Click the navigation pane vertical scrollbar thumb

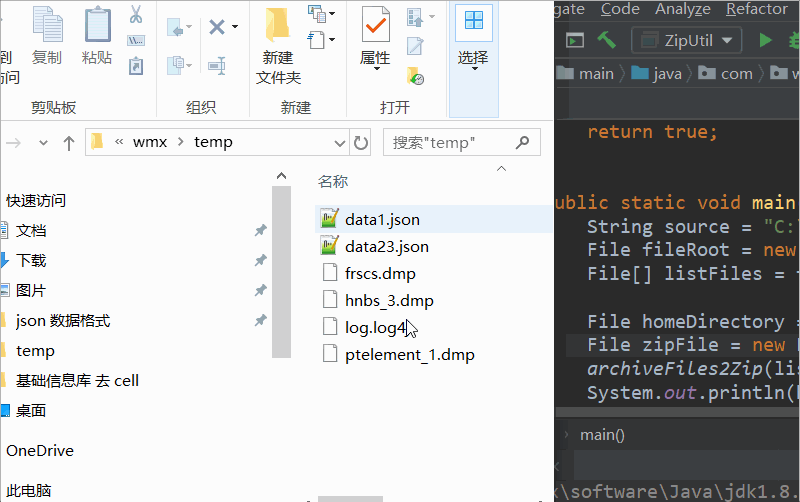tap(281, 272)
